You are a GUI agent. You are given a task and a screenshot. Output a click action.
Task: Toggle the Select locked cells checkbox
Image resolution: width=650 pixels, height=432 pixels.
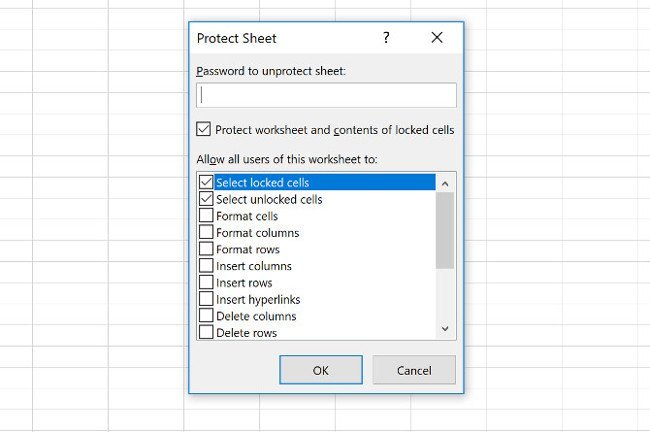(x=206, y=183)
